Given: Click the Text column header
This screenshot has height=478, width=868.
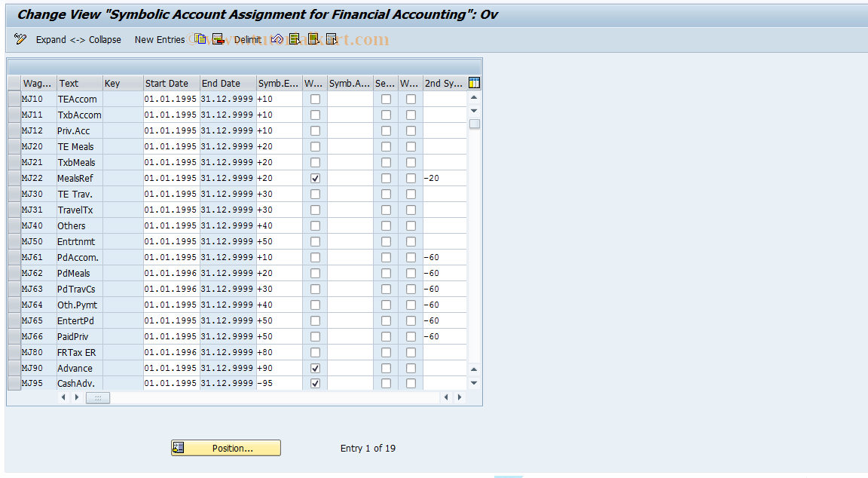Looking at the screenshot, I should tap(80, 83).
